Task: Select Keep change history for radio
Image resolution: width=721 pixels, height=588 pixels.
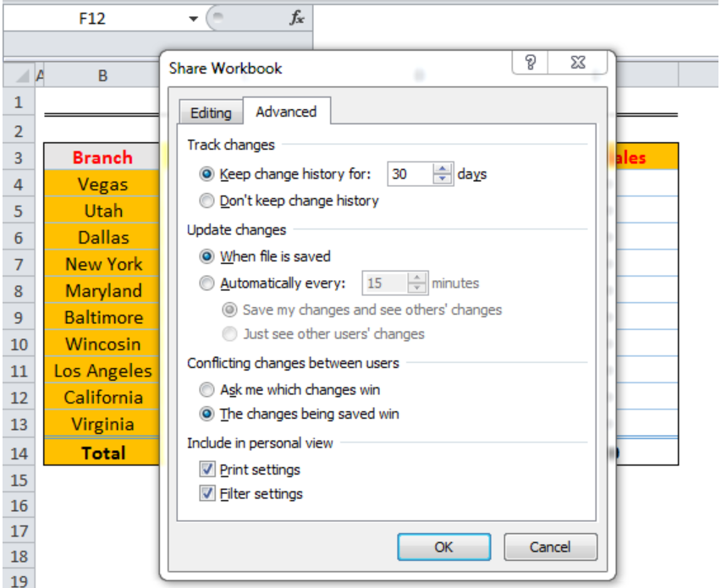Action: [206, 174]
